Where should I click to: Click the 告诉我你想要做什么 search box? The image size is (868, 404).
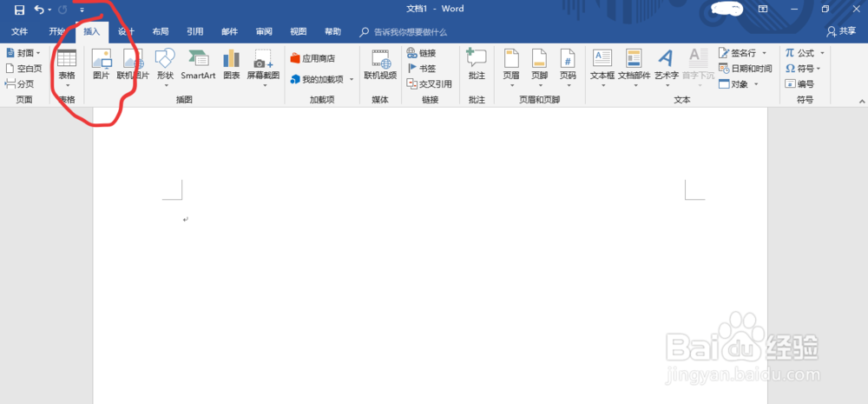tap(403, 32)
